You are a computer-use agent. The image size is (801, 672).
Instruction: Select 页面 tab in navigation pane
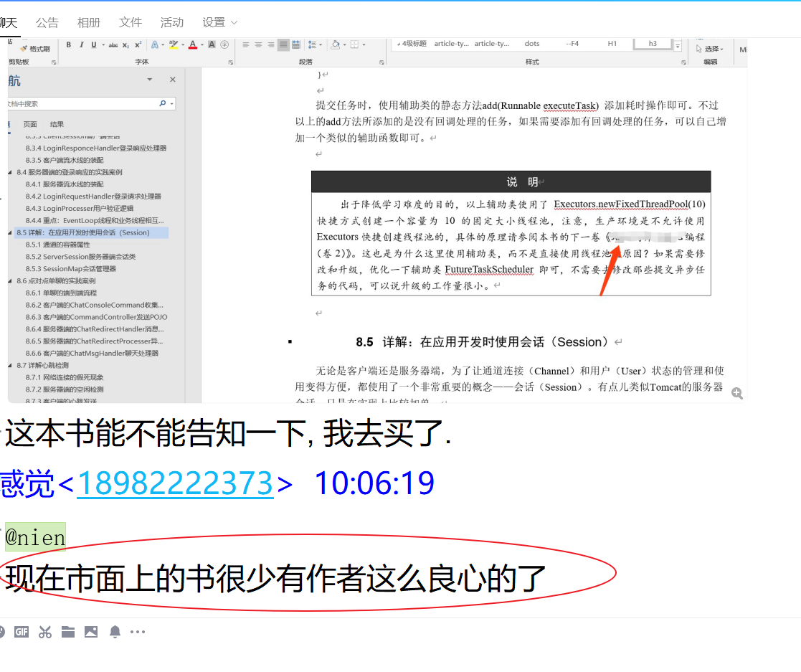pyautogui.click(x=30, y=124)
